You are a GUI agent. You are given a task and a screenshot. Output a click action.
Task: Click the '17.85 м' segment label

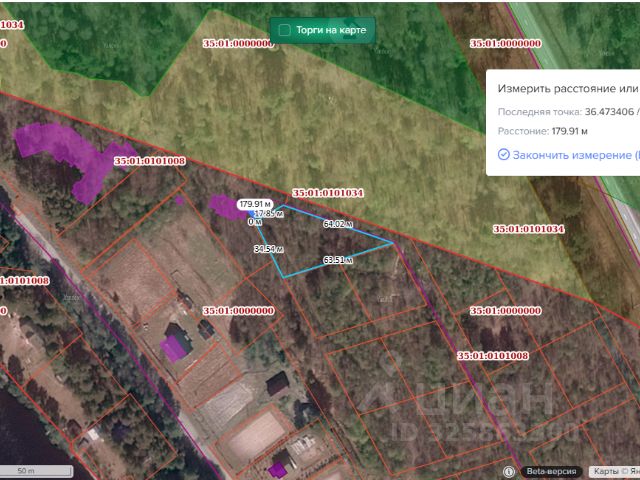(269, 213)
